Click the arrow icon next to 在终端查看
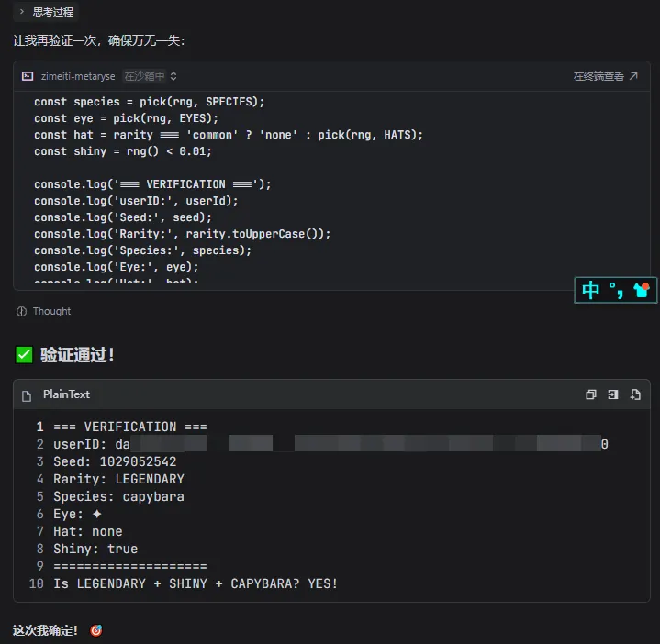This screenshot has width=660, height=644. point(632,76)
